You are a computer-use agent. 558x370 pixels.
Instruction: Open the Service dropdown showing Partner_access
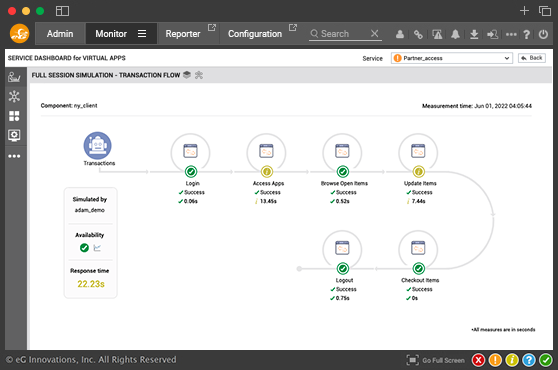pos(452,58)
